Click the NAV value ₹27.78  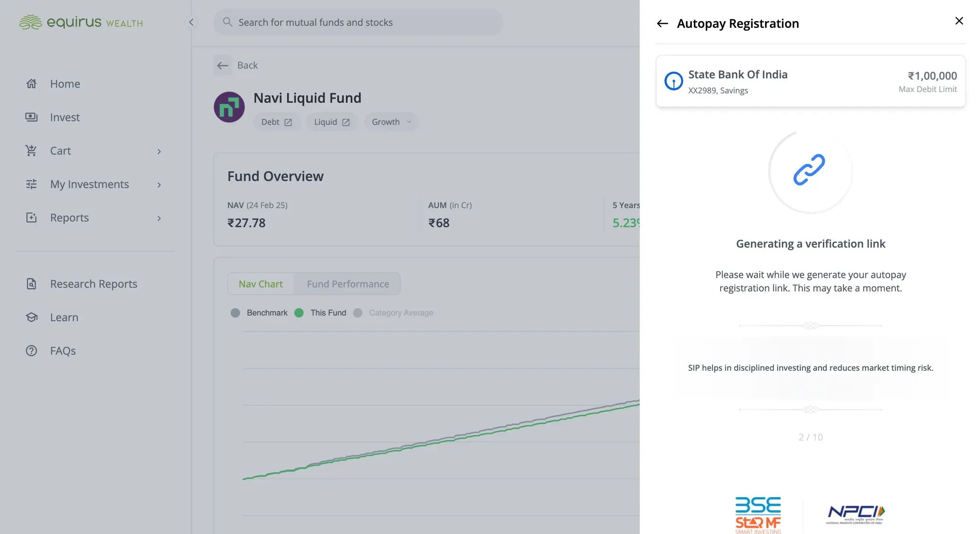(x=246, y=223)
